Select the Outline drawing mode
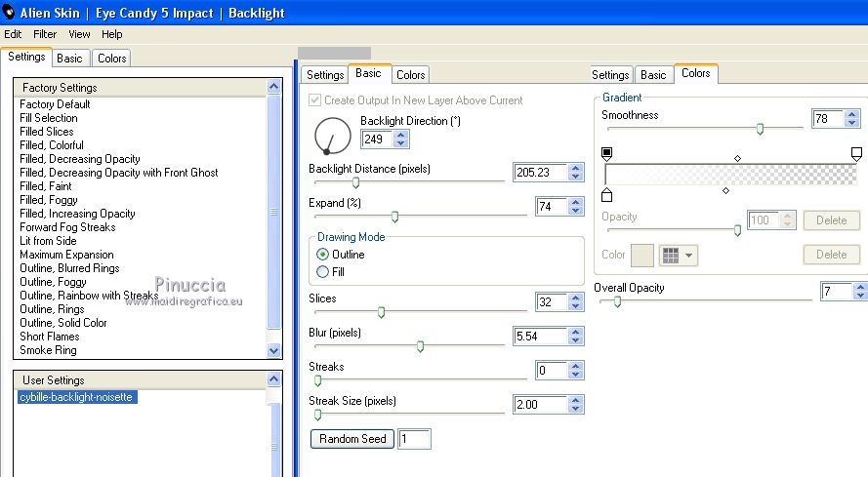The height and width of the screenshot is (477, 868). [x=323, y=255]
